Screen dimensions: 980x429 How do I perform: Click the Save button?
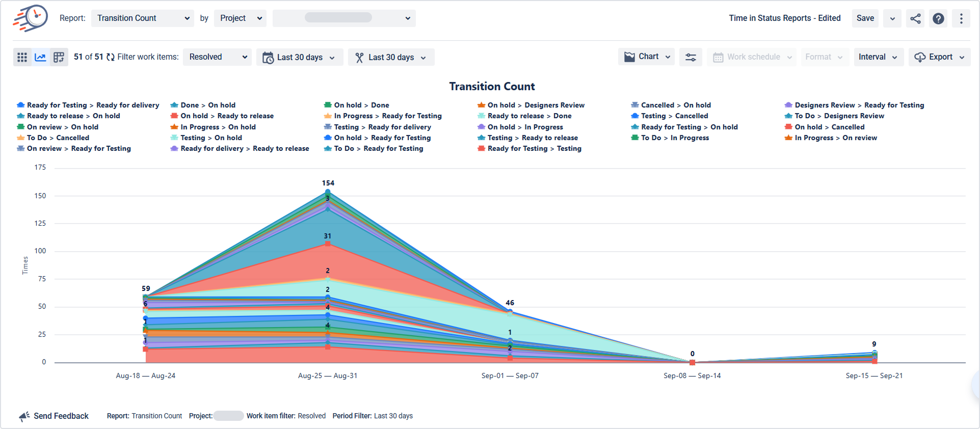coord(865,18)
